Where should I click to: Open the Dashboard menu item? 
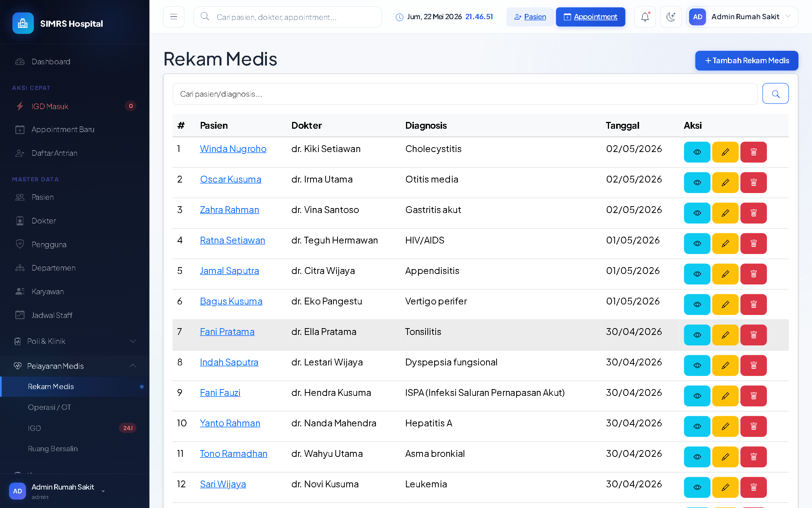pyautogui.click(x=75, y=62)
